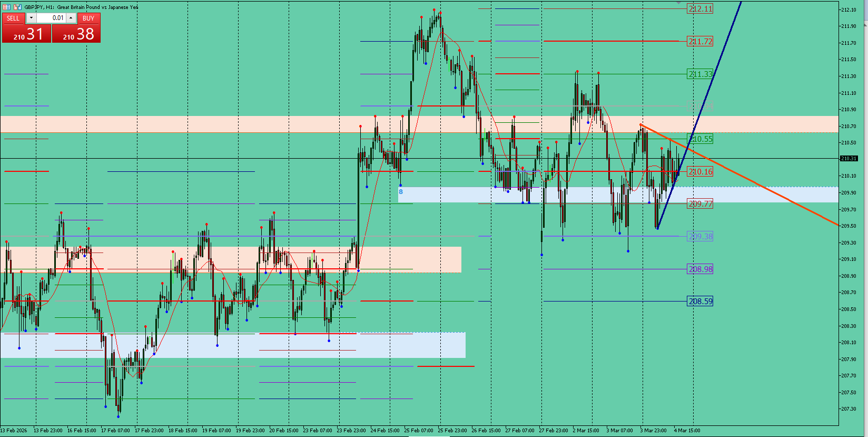Click the 4 Mar 15:00 time label
Image resolution: width=868 pixels, height=437 pixels.
[687, 430]
